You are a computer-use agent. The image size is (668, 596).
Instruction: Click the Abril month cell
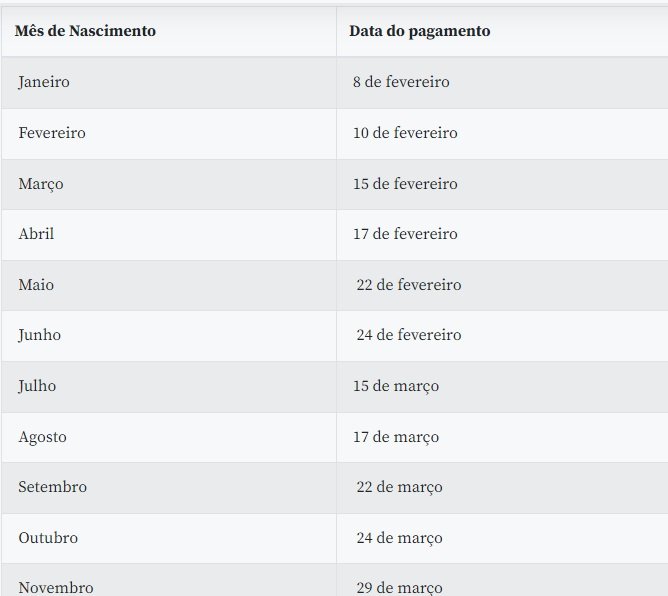pos(36,234)
